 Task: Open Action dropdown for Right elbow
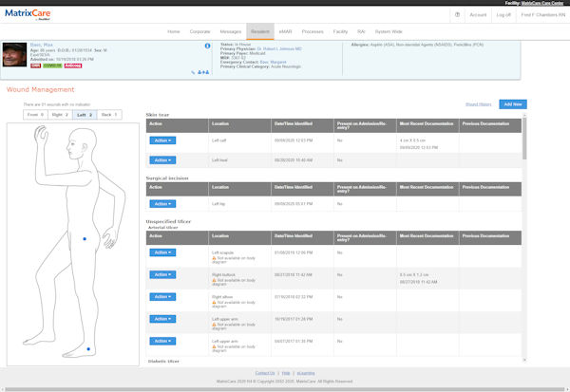click(162, 296)
